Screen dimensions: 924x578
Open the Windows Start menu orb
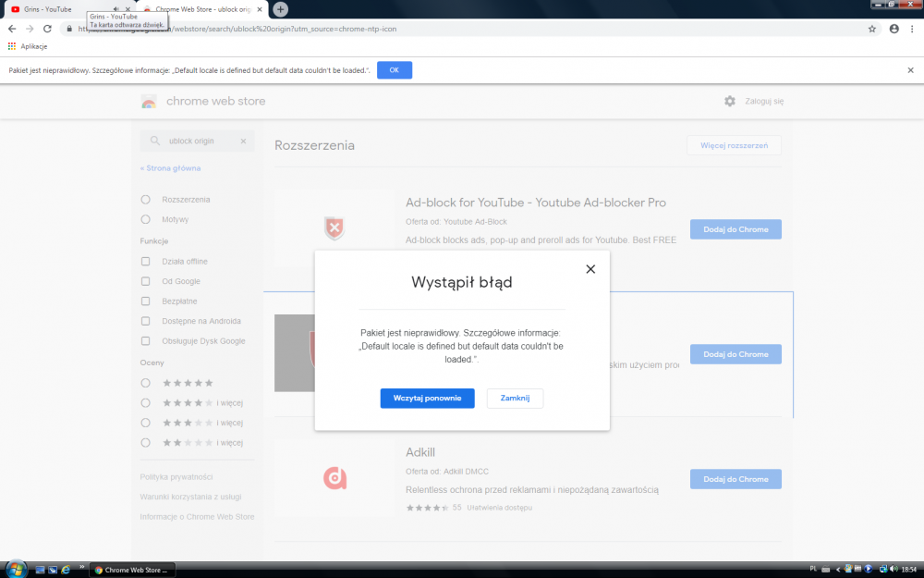tap(16, 569)
